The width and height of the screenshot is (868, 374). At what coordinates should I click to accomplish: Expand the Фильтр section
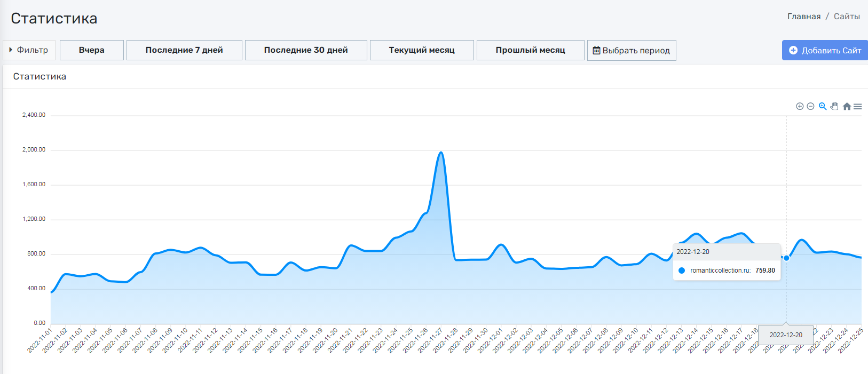point(29,50)
